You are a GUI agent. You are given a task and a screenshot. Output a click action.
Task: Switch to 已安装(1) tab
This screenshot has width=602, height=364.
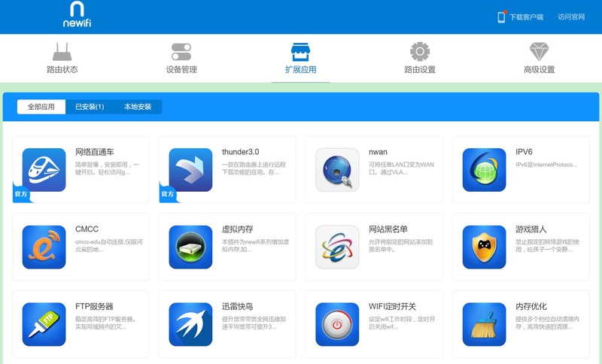click(90, 107)
